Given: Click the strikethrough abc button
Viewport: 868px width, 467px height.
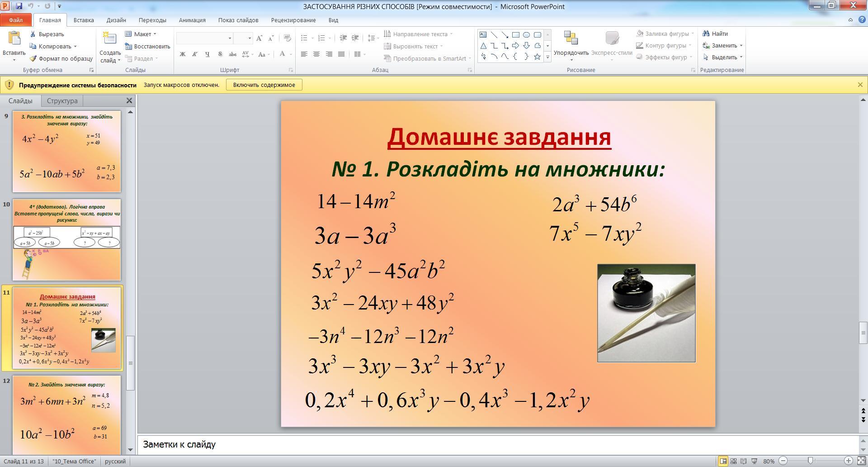Looking at the screenshot, I should [x=233, y=54].
